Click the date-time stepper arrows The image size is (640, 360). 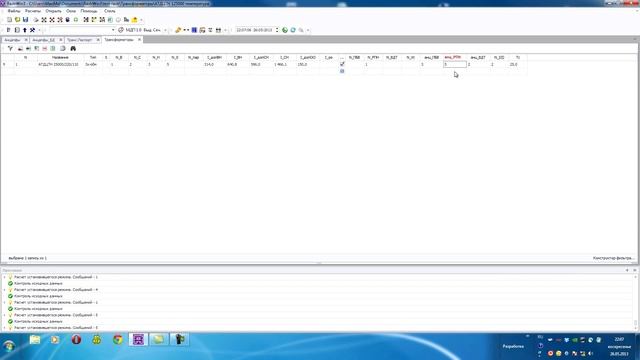(277, 30)
